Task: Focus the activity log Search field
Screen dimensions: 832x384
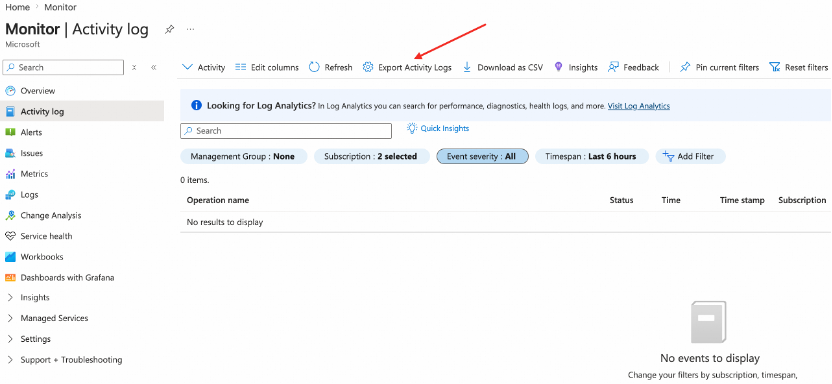Action: [x=286, y=131]
